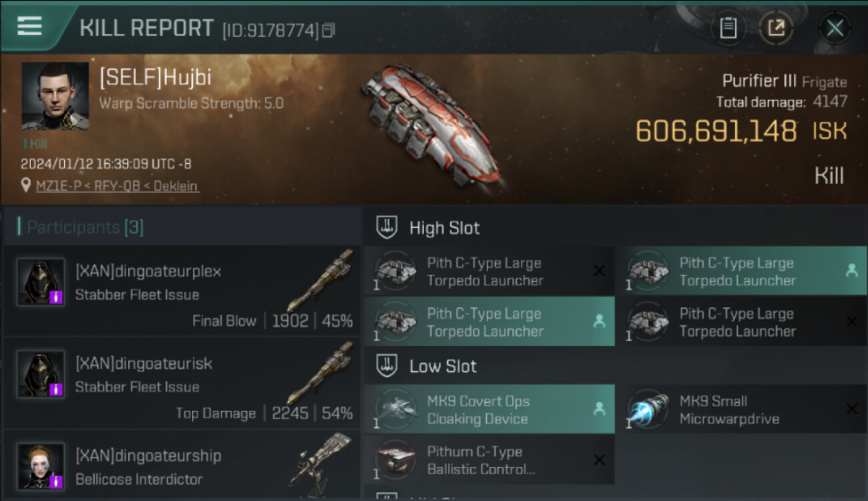The image size is (868, 501).
Task: Click the share export icon
Action: (x=777, y=28)
